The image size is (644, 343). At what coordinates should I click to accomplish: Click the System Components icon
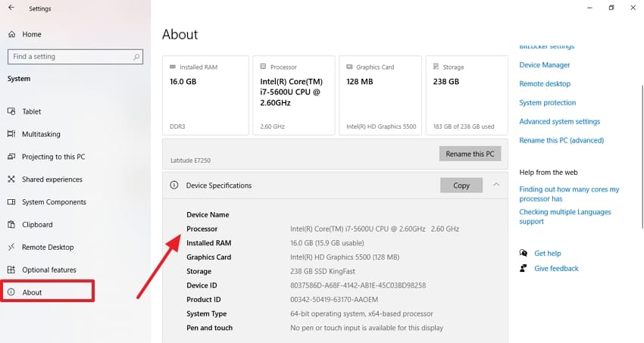pyautogui.click(x=11, y=202)
